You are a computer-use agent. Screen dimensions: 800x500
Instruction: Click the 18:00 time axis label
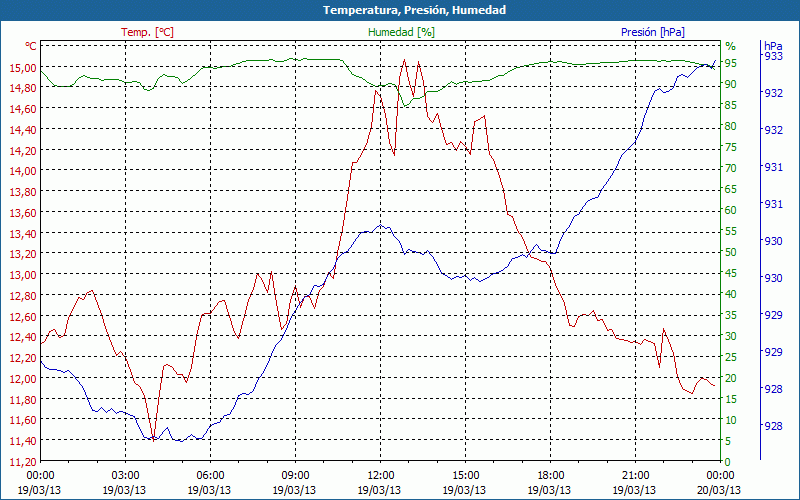(x=550, y=476)
